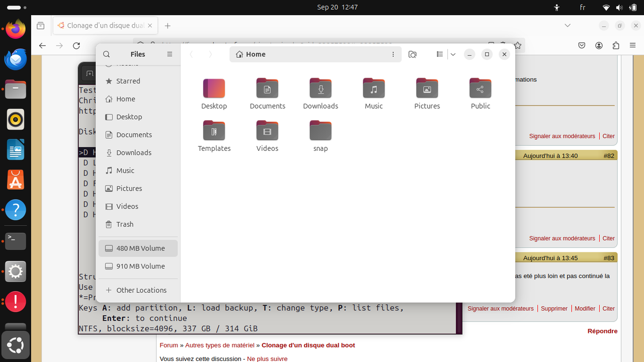Switch Files to list view

point(439,54)
